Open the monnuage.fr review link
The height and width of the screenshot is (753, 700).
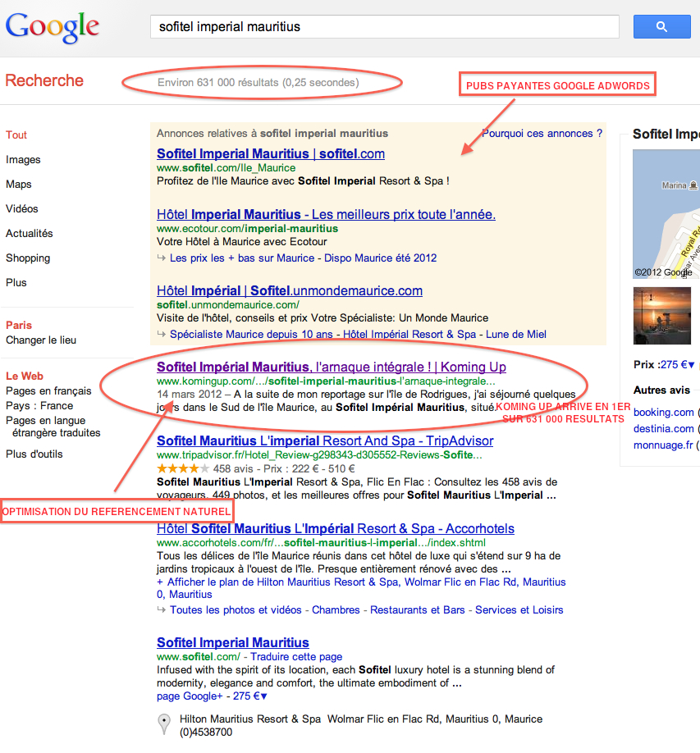coord(663,445)
